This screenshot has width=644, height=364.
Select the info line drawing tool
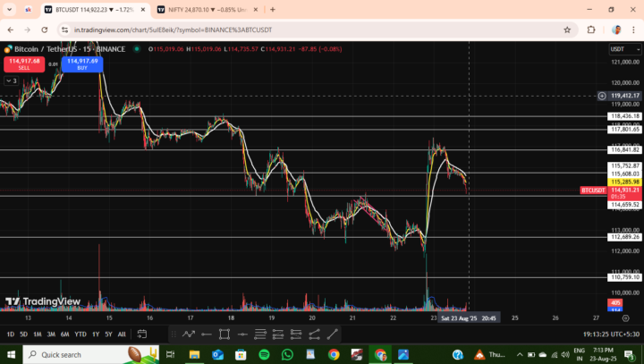[x=314, y=334]
